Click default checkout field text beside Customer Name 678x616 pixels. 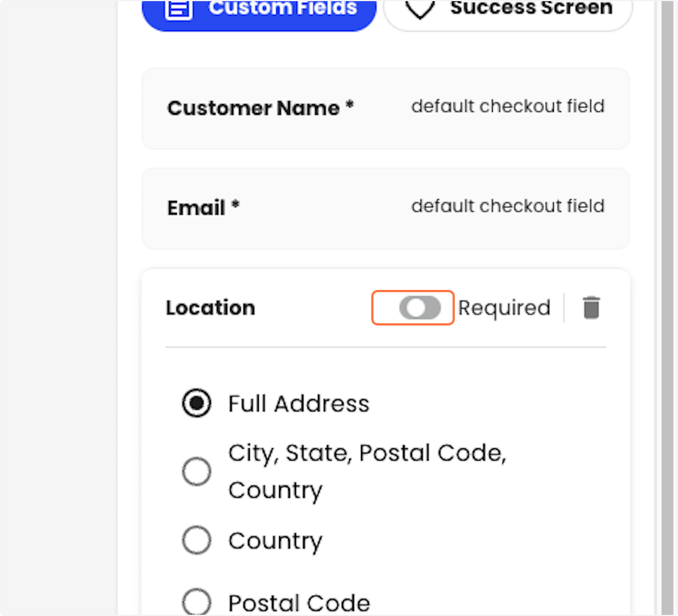508,106
